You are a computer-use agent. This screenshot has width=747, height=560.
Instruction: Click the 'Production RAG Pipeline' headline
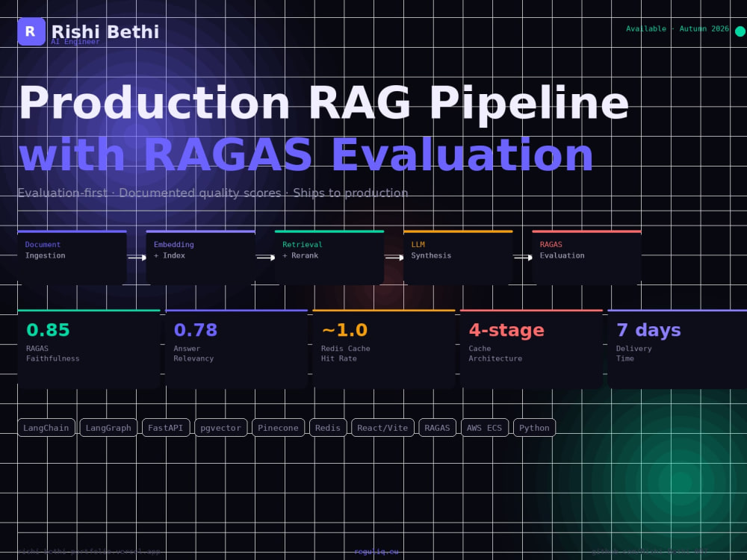[x=324, y=103]
